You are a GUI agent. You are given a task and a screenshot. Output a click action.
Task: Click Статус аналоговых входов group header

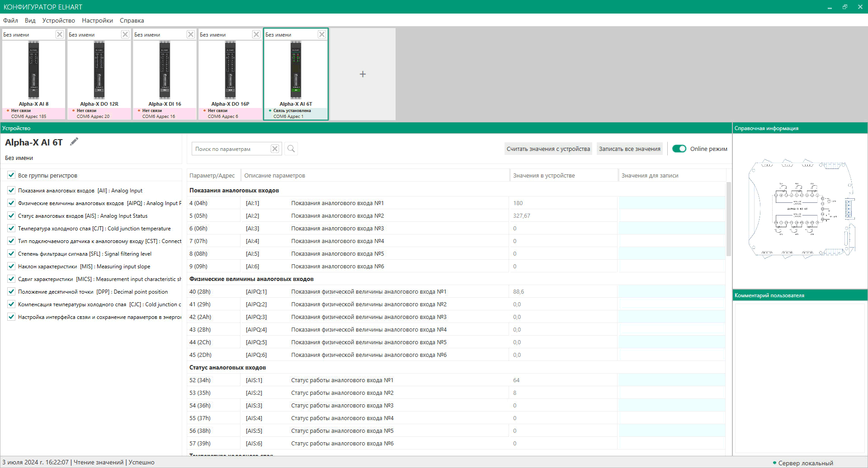coord(227,368)
